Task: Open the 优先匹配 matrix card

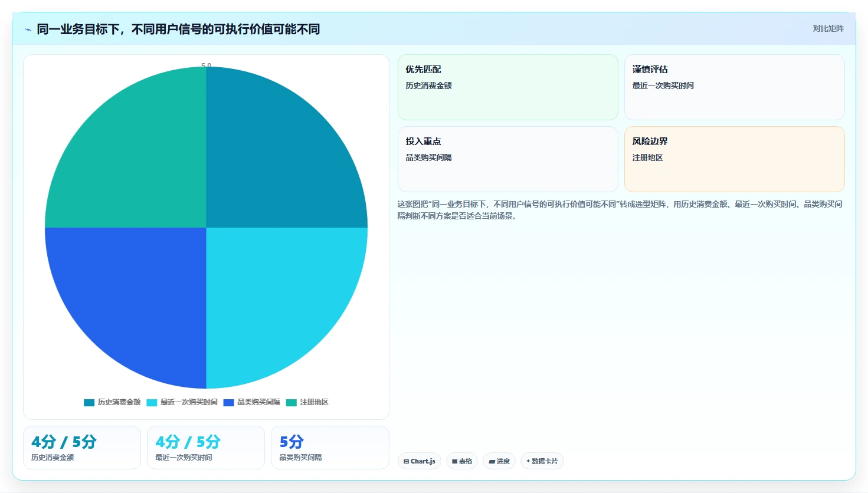Action: click(508, 87)
